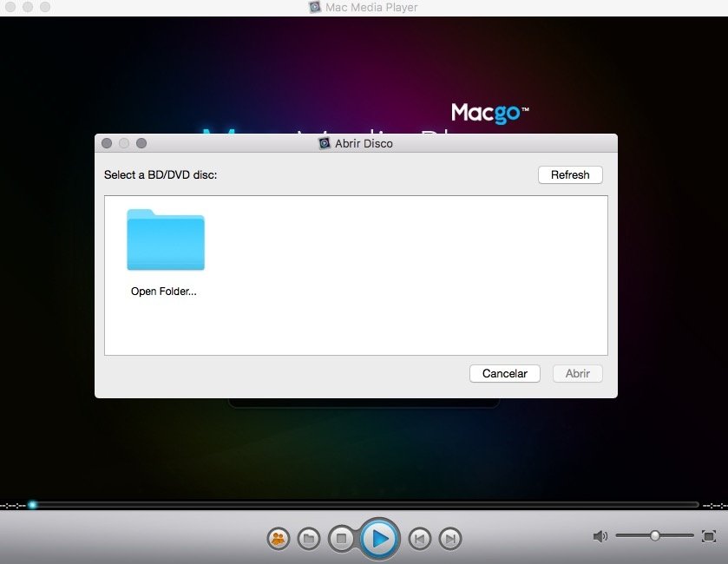
Task: Mute audio with the speaker icon
Action: 600,536
